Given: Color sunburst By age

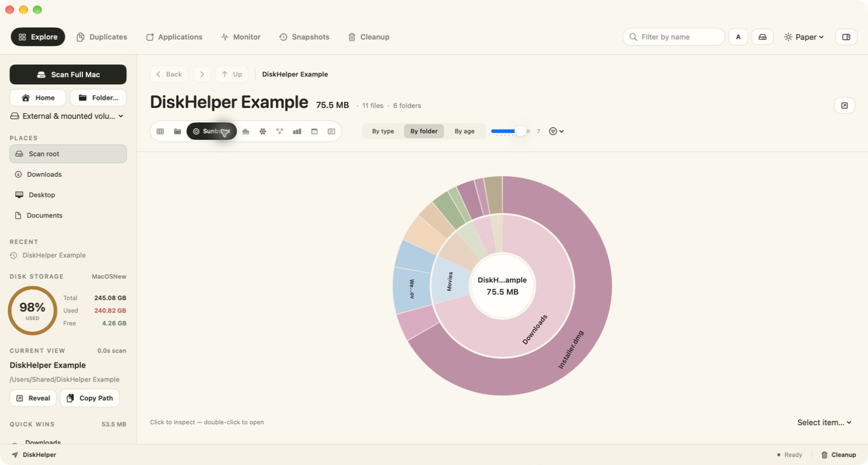Looking at the screenshot, I should tap(465, 131).
